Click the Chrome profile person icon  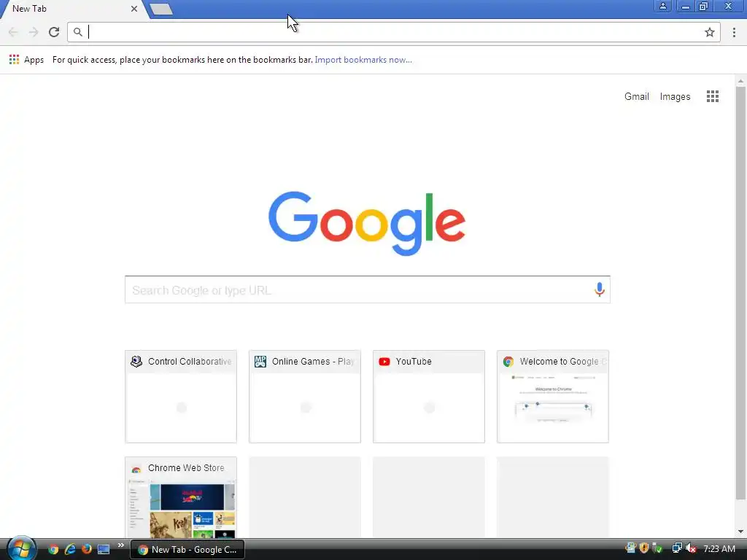(x=662, y=6)
